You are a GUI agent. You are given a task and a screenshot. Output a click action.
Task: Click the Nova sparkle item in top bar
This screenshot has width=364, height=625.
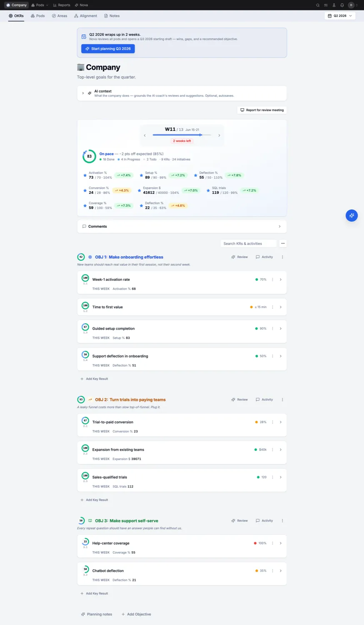click(81, 5)
